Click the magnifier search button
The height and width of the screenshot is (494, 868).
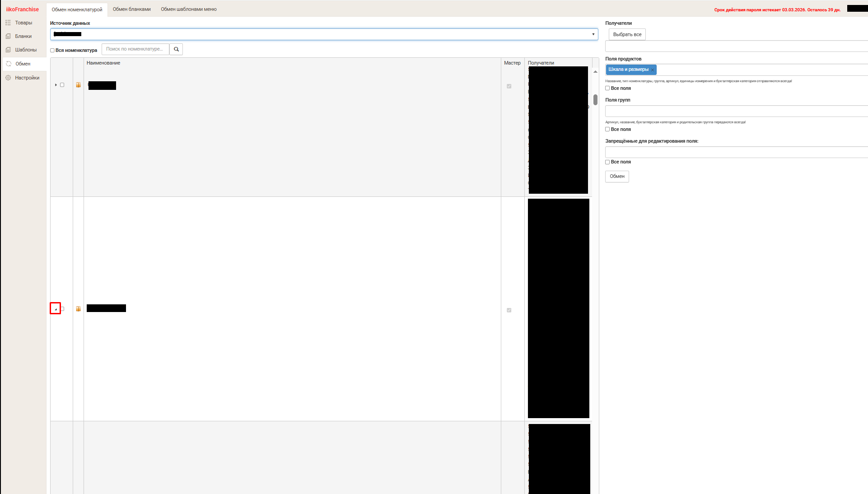click(x=176, y=49)
